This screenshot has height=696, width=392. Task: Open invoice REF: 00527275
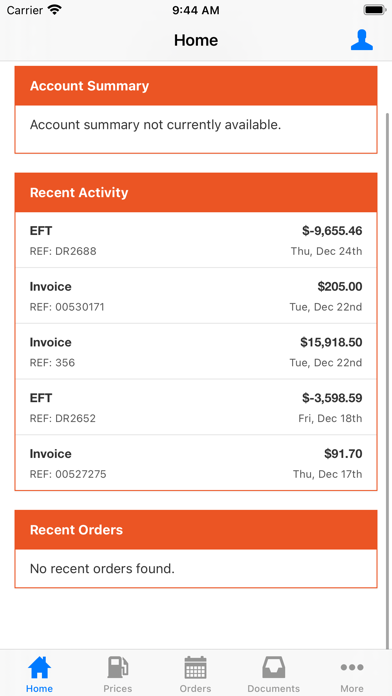point(196,463)
